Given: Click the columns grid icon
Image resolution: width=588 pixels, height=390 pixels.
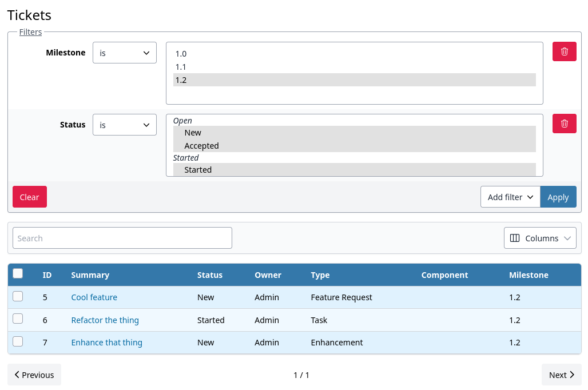Looking at the screenshot, I should point(515,238).
